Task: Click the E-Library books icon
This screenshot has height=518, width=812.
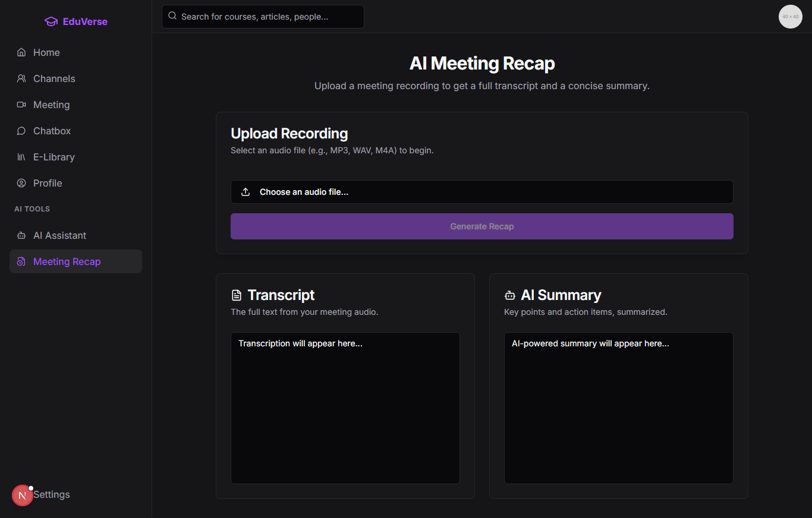Action: [21, 157]
